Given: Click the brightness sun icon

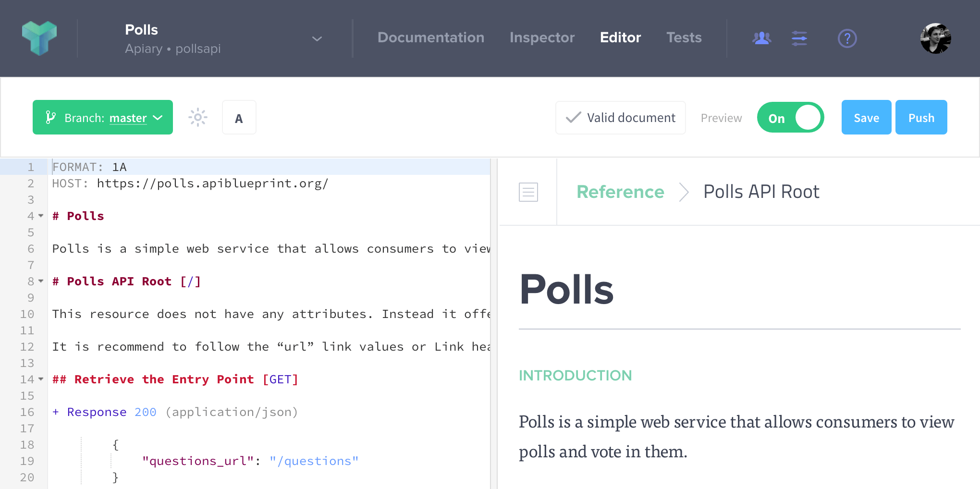Looking at the screenshot, I should pos(197,117).
